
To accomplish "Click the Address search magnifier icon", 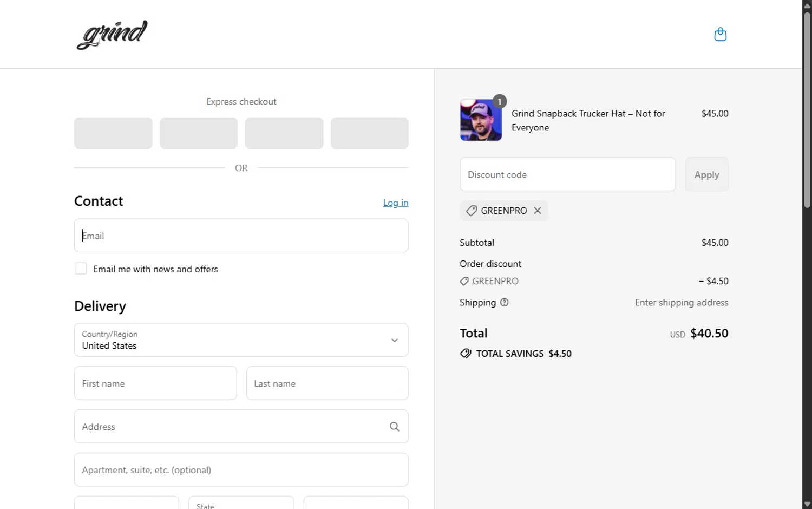I will (x=395, y=427).
